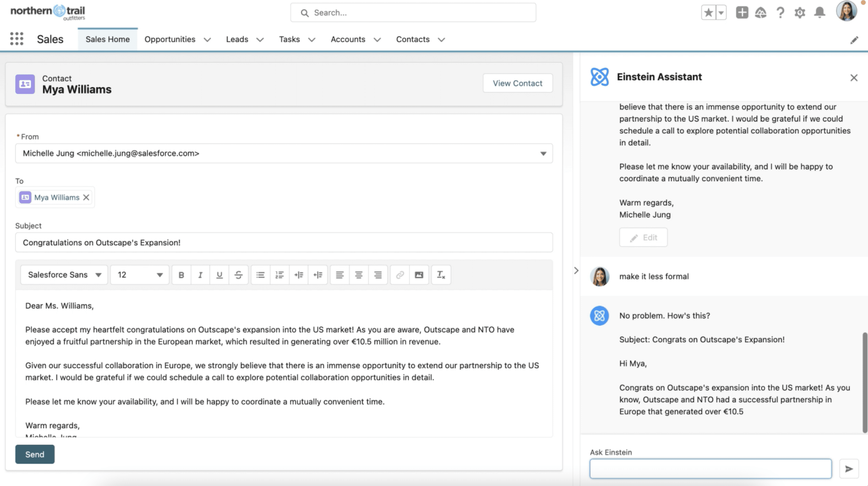
Task: Close the Einstein Assistant panel
Action: 854,78
